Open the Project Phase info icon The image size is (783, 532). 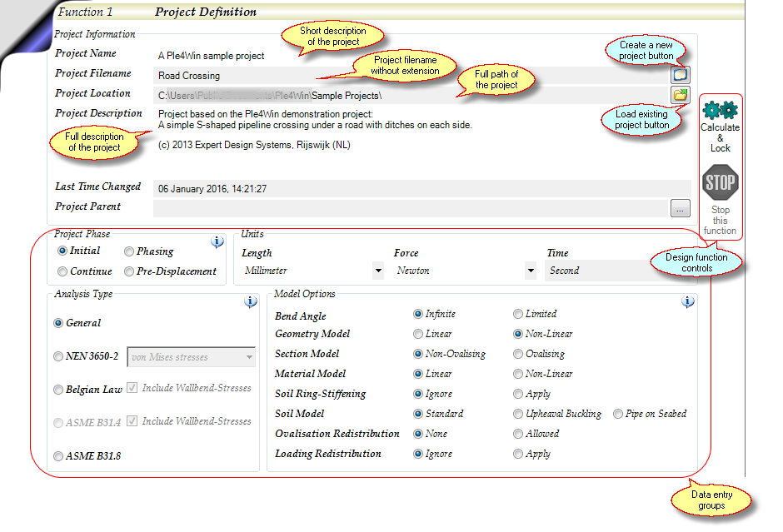(x=217, y=241)
